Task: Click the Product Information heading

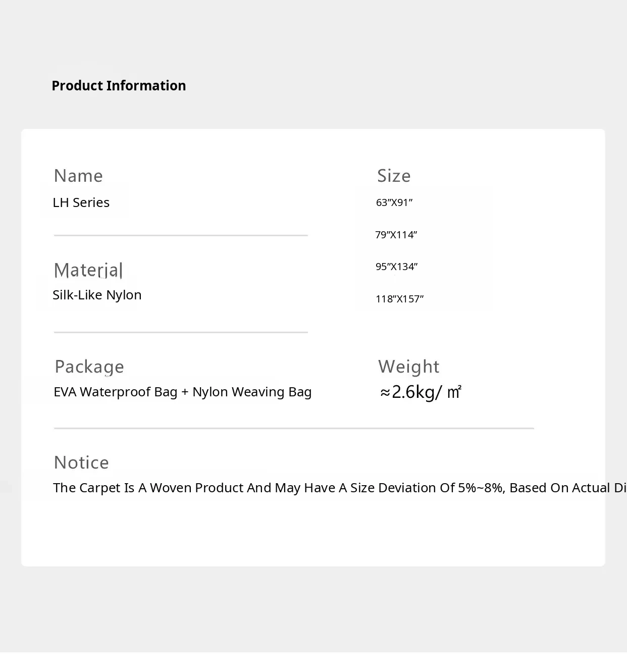Action: [x=119, y=86]
